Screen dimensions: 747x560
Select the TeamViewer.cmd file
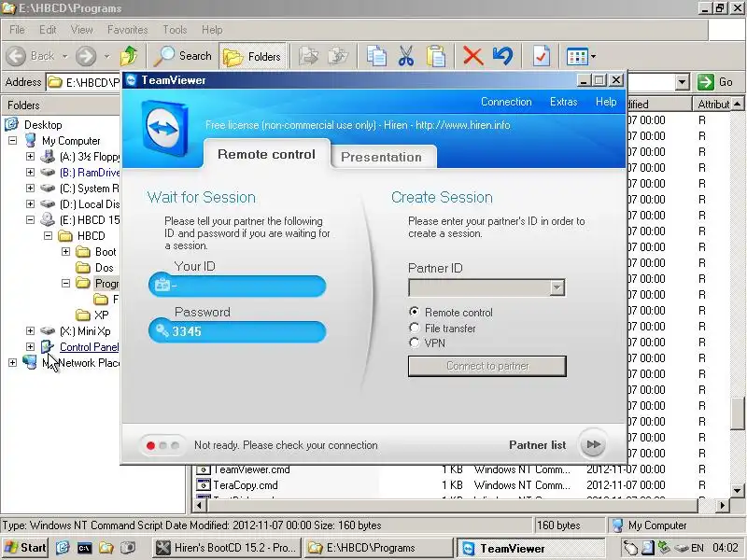[251, 469]
